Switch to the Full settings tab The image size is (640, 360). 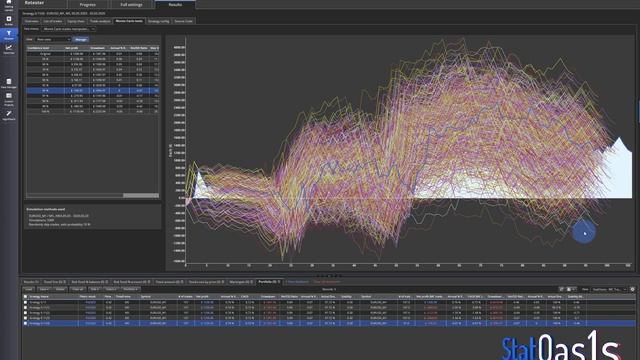point(131,4)
